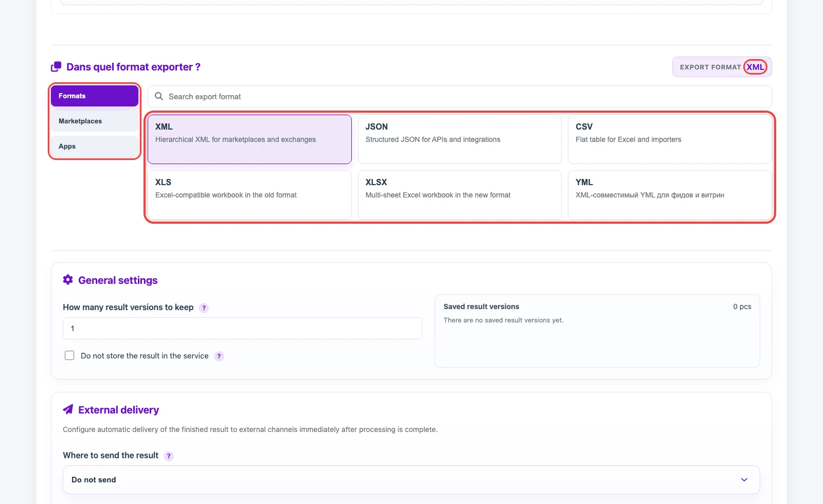The height and width of the screenshot is (504, 823).
Task: Click the Search export format field
Action: tap(459, 97)
